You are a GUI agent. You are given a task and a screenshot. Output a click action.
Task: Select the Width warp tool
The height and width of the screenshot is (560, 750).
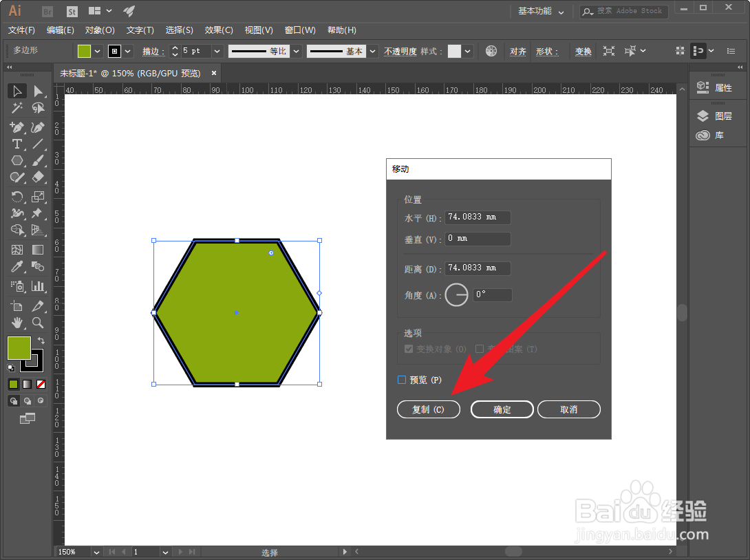tap(17, 213)
